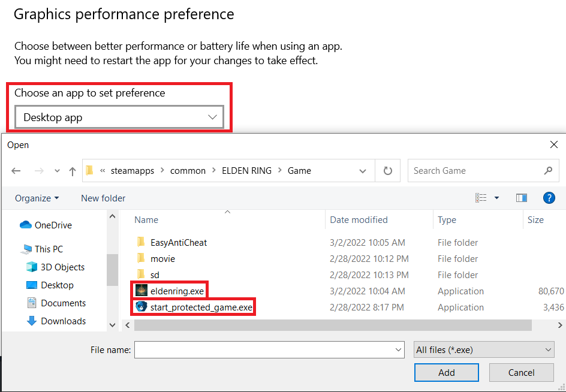Viewport: 566px width, 392px height.
Task: Select the eldenring.exe file
Action: pos(177,291)
